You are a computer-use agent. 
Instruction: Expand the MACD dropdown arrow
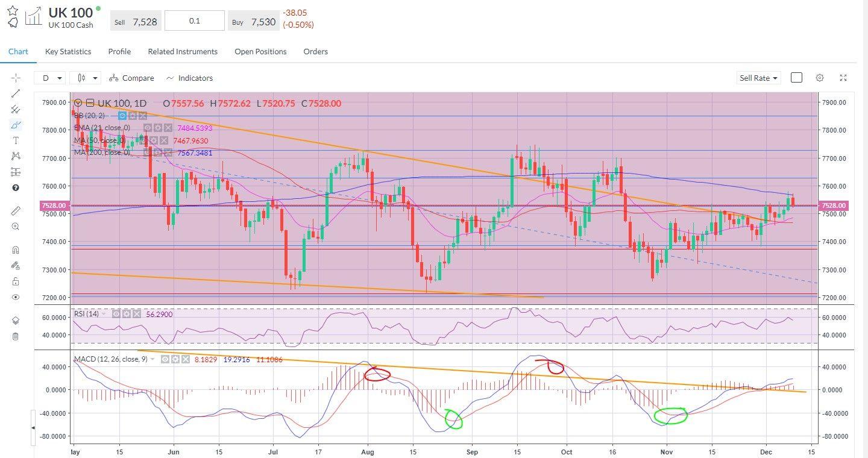pyautogui.click(x=153, y=359)
